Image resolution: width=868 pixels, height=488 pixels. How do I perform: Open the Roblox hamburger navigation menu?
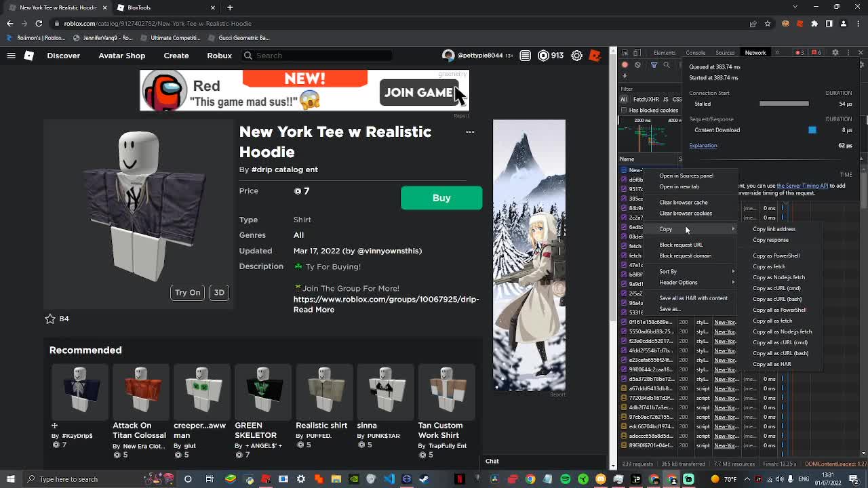point(11,56)
